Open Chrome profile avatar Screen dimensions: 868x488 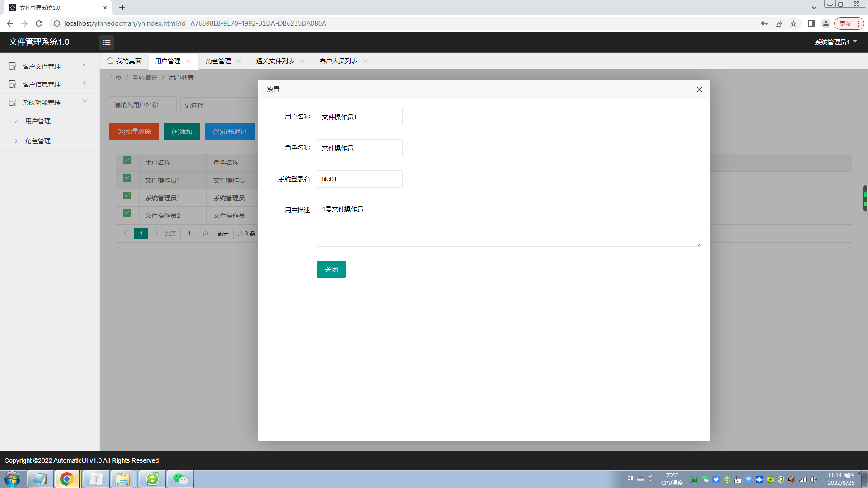[826, 23]
